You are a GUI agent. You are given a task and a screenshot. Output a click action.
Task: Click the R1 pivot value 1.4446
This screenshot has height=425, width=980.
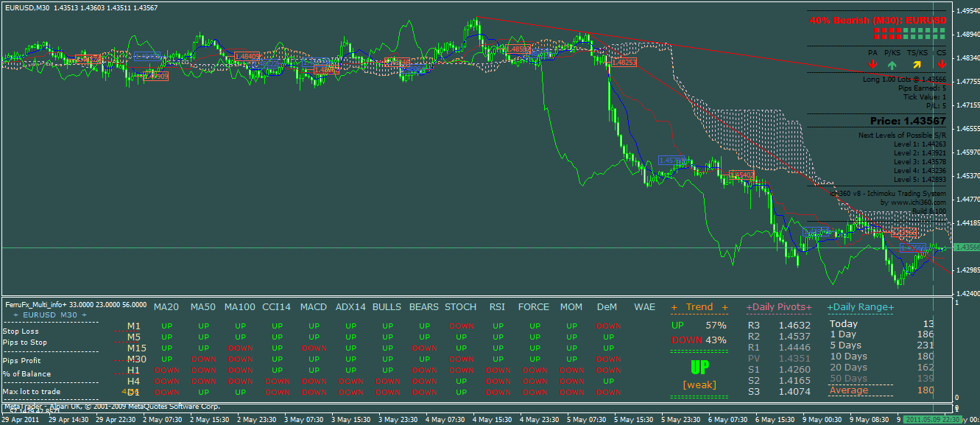pyautogui.click(x=795, y=347)
